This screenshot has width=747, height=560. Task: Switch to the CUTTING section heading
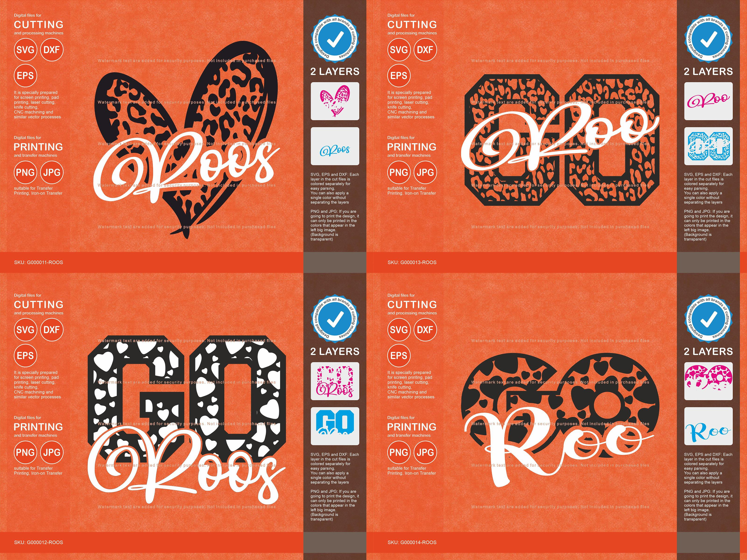[38, 24]
